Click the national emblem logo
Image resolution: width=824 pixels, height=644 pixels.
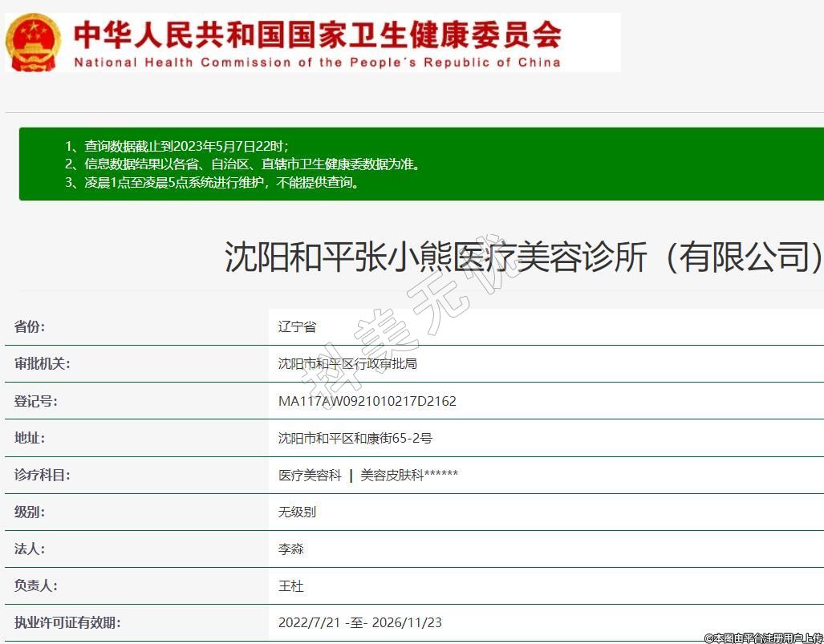pyautogui.click(x=33, y=42)
